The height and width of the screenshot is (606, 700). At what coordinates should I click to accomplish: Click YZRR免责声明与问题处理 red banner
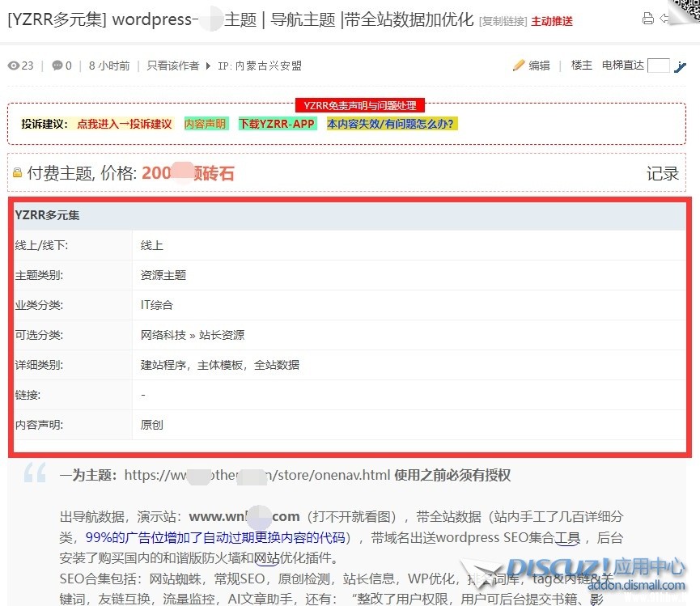pyautogui.click(x=359, y=106)
